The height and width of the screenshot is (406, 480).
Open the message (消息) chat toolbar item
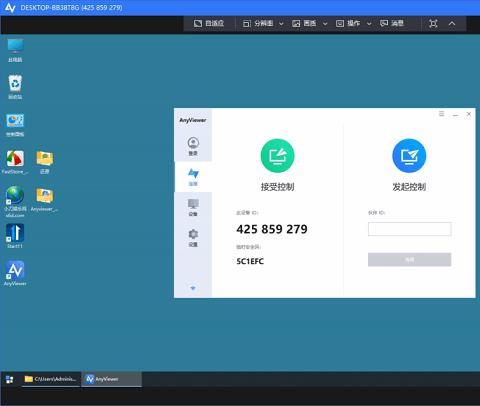392,23
